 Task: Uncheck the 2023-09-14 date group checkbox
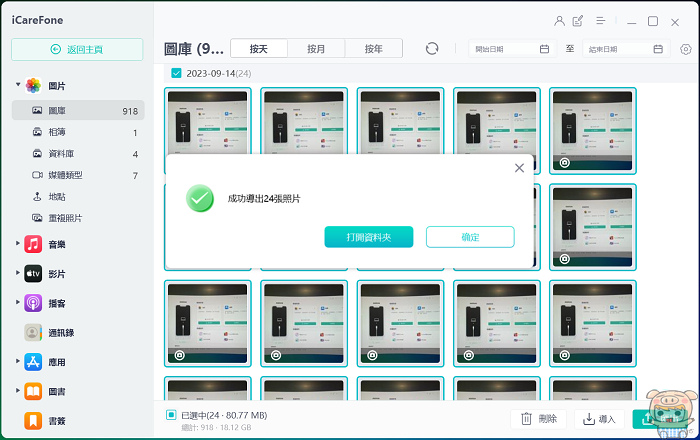point(176,73)
